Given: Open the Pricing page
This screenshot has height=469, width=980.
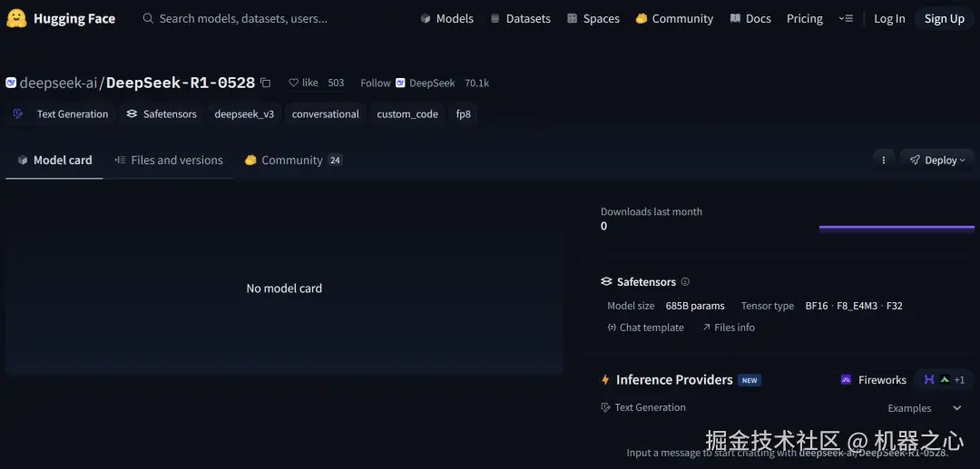Looking at the screenshot, I should (804, 19).
